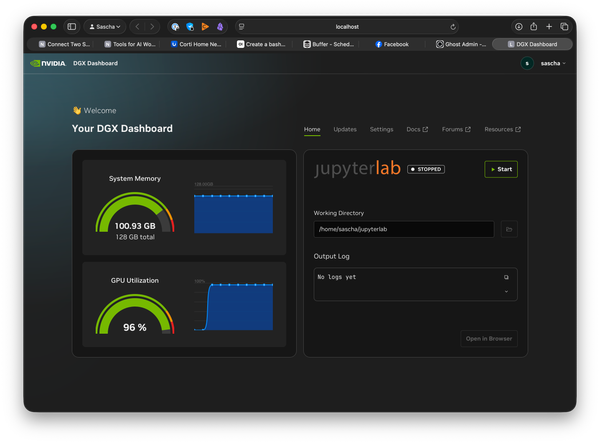Screen dimensions: 600x443
Task: Click the sascha user avatar
Action: click(527, 64)
